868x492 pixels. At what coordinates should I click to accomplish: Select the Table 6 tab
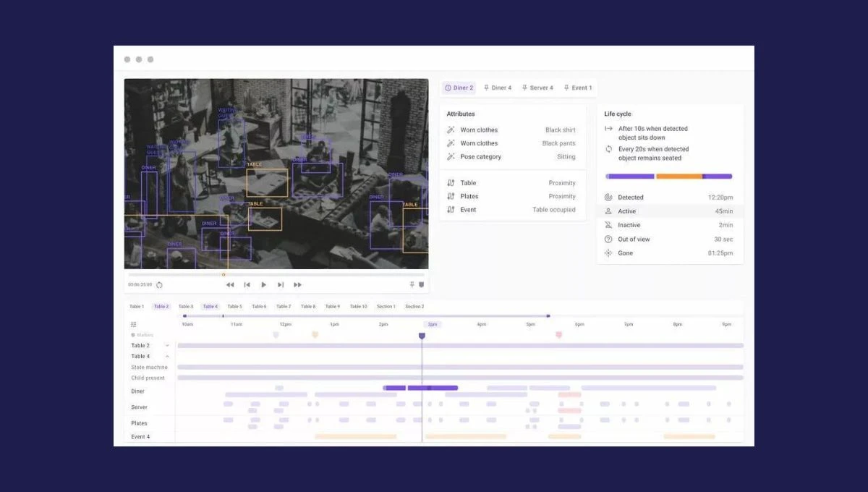pos(259,307)
